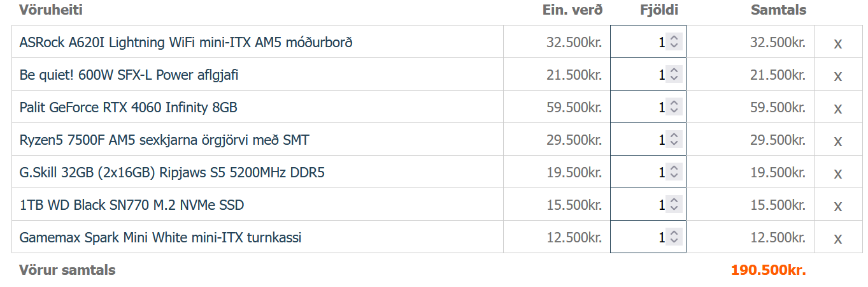Click quantity stepper for ASRock motherboard
Viewport: 868px width, 287px height.
pyautogui.click(x=674, y=42)
